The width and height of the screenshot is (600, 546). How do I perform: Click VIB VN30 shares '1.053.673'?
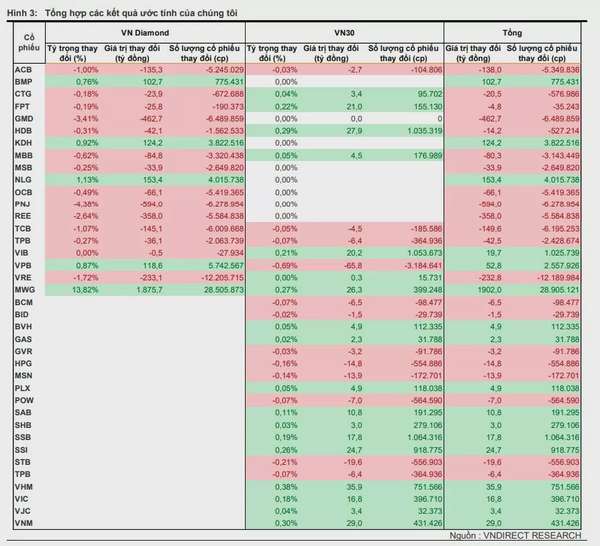(425, 253)
